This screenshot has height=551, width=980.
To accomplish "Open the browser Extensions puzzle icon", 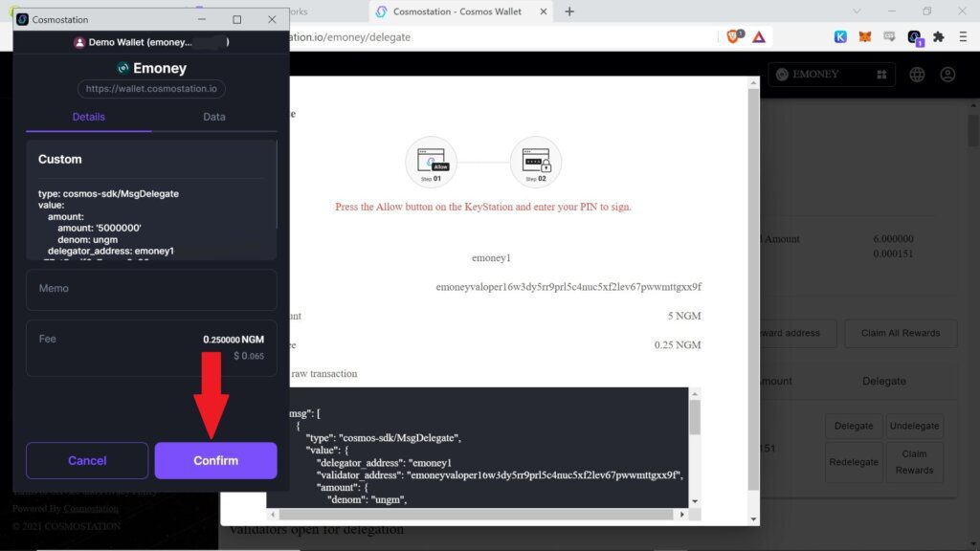I will pyautogui.click(x=939, y=37).
